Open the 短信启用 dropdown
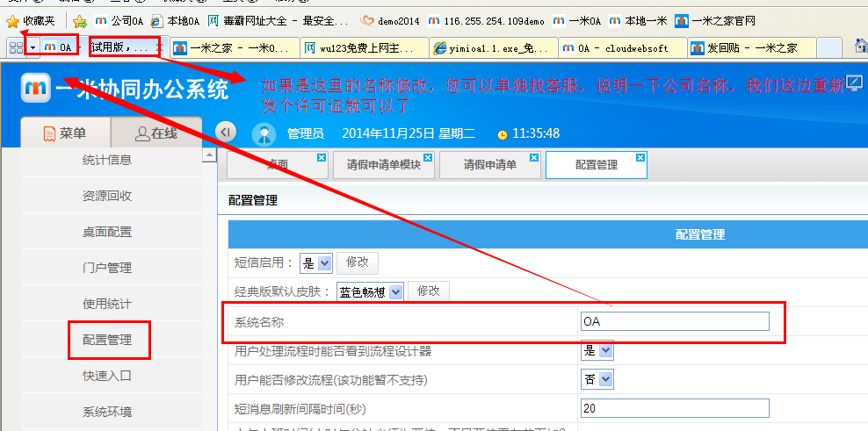This screenshot has width=868, height=431. coord(315,263)
